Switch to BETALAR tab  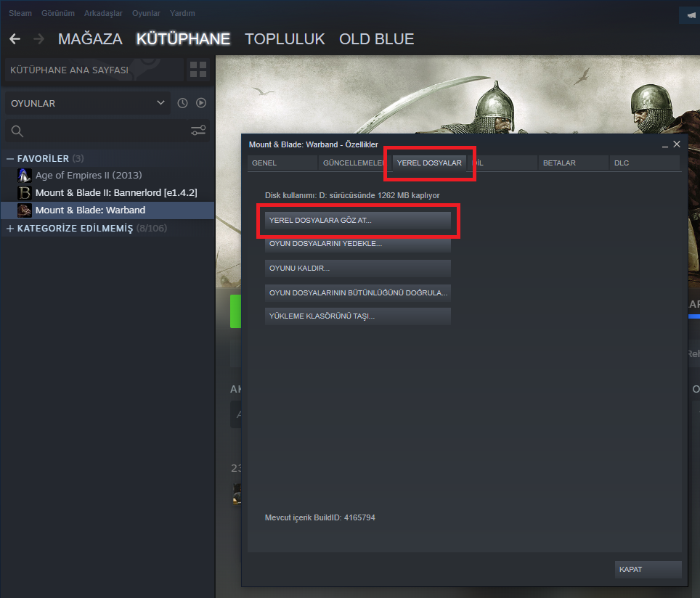[573, 163]
